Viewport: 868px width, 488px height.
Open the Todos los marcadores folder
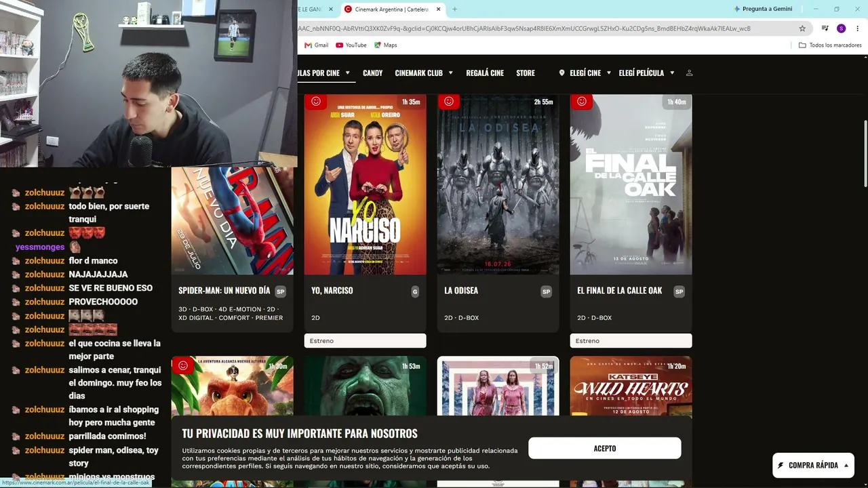pos(830,45)
